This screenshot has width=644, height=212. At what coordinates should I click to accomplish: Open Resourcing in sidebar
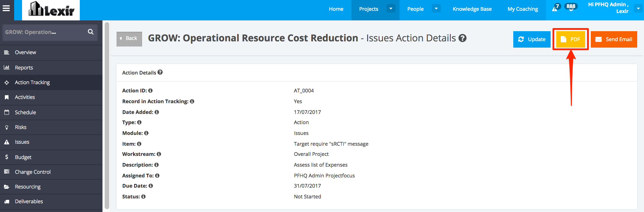[51, 187]
